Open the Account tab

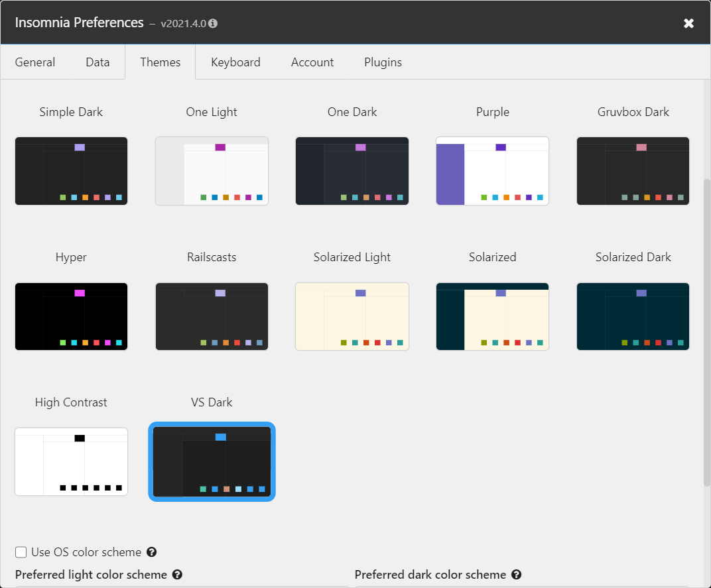click(312, 62)
